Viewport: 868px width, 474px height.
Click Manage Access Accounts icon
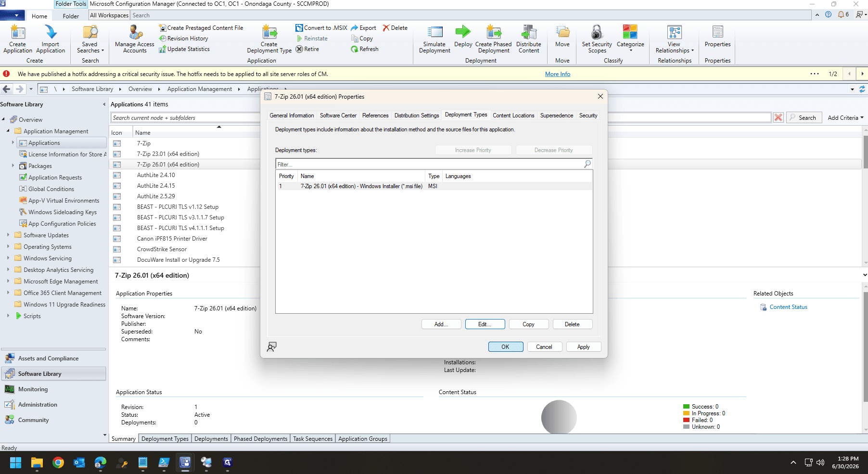click(x=135, y=39)
